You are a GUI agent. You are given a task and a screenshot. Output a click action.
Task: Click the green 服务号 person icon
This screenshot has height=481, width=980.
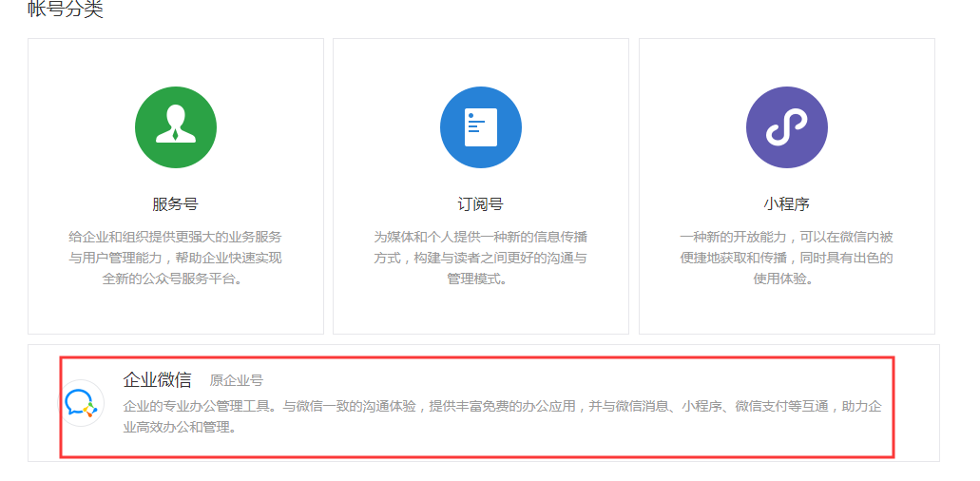176,127
